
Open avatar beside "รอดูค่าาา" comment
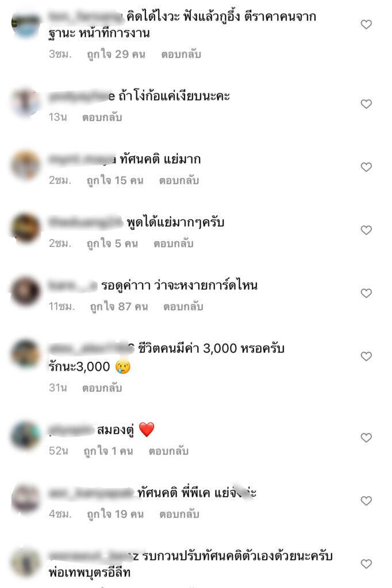tap(25, 291)
